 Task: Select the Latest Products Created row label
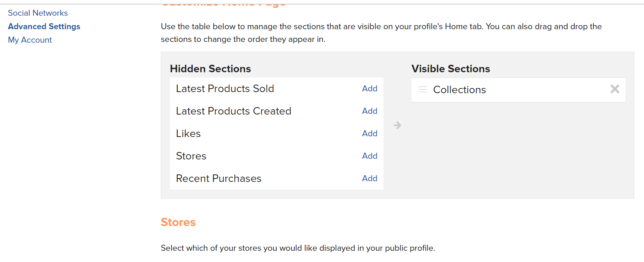(234, 111)
